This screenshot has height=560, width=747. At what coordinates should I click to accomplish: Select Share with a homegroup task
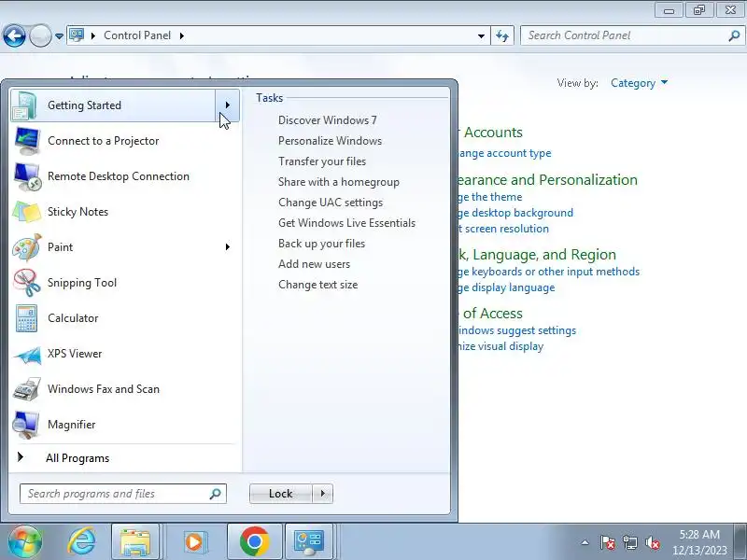(339, 182)
